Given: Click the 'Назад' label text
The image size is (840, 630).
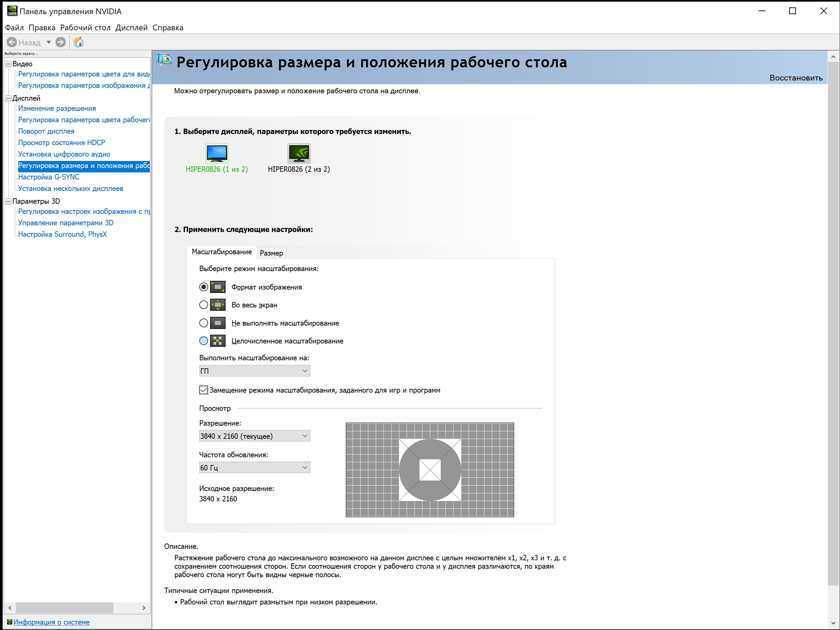Looking at the screenshot, I should tap(30, 42).
